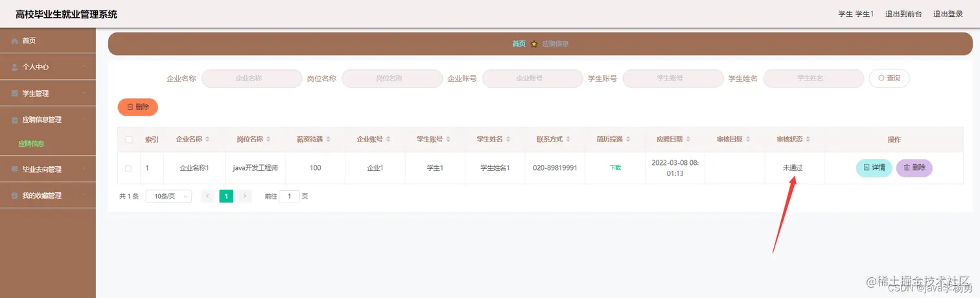Click 退出到前台 in the top bar
The width and height of the screenshot is (980, 298).
tap(904, 14)
